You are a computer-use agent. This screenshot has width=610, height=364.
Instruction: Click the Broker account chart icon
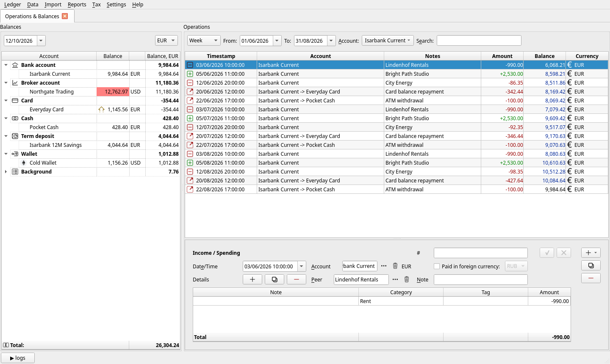(15, 83)
